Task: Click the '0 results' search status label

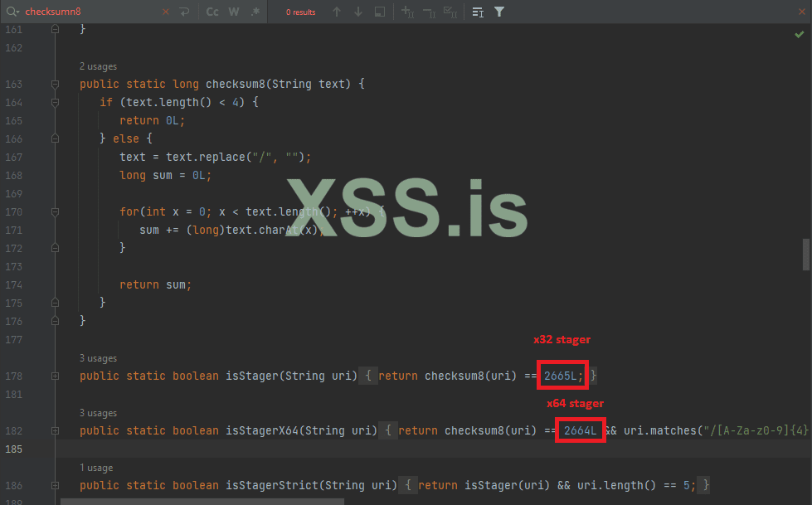Action: tap(301, 12)
